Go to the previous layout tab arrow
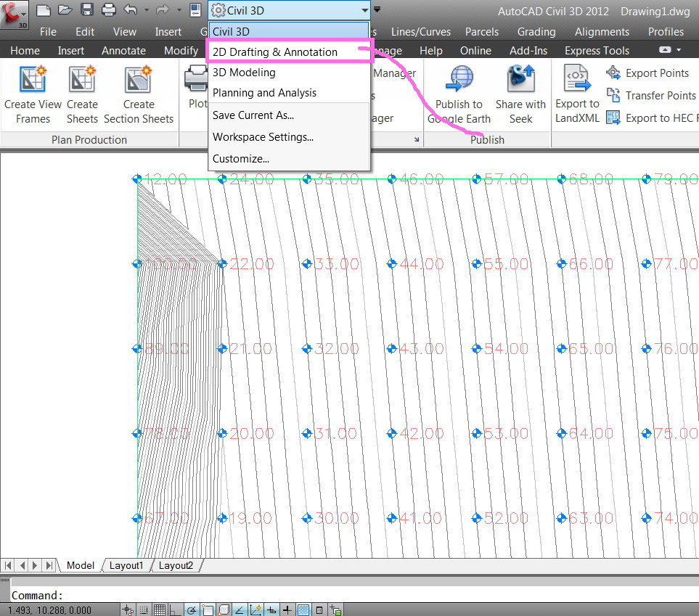Screen dimensions: 699x616 click(22, 566)
